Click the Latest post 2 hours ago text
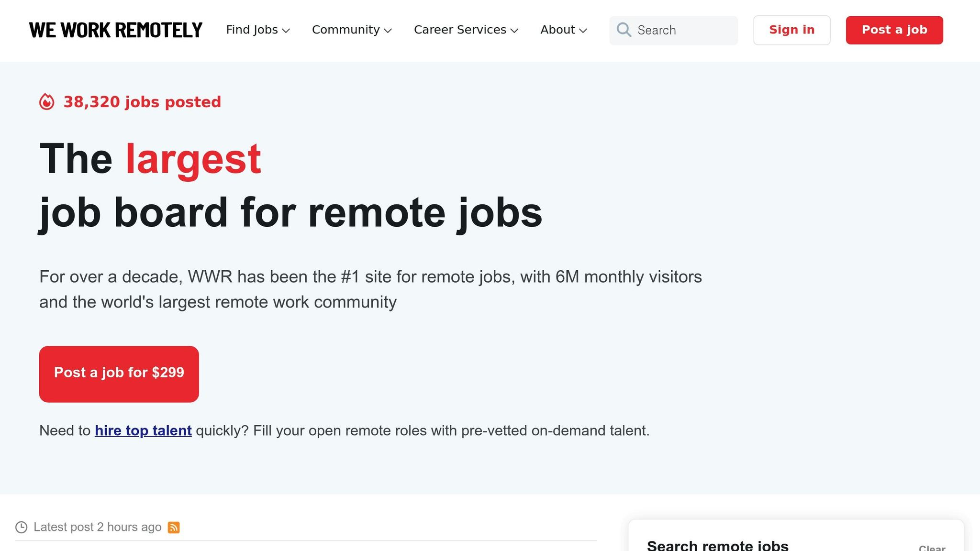 (97, 527)
